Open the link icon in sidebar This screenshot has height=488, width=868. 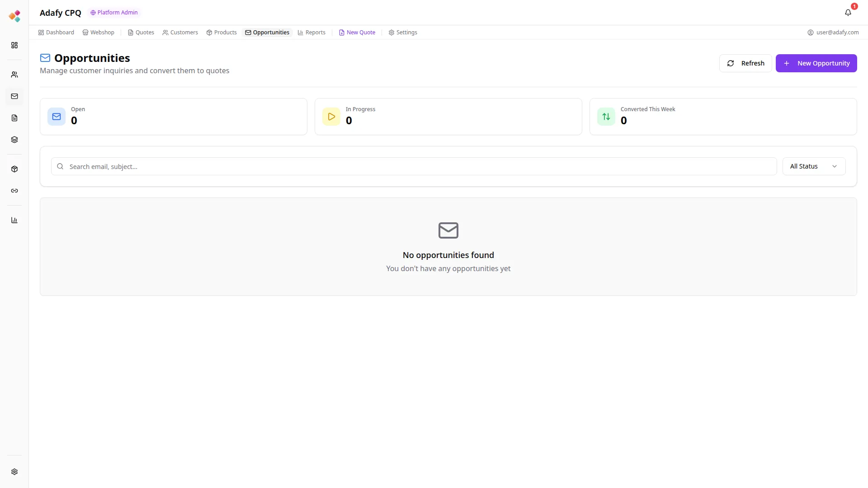(14, 191)
